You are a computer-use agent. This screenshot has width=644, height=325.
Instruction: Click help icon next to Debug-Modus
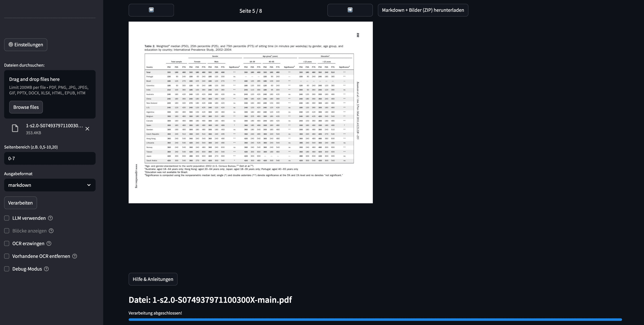pyautogui.click(x=46, y=269)
